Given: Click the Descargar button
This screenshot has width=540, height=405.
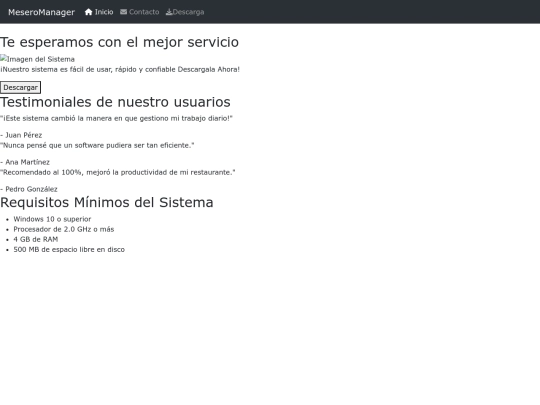Looking at the screenshot, I should coord(20,87).
